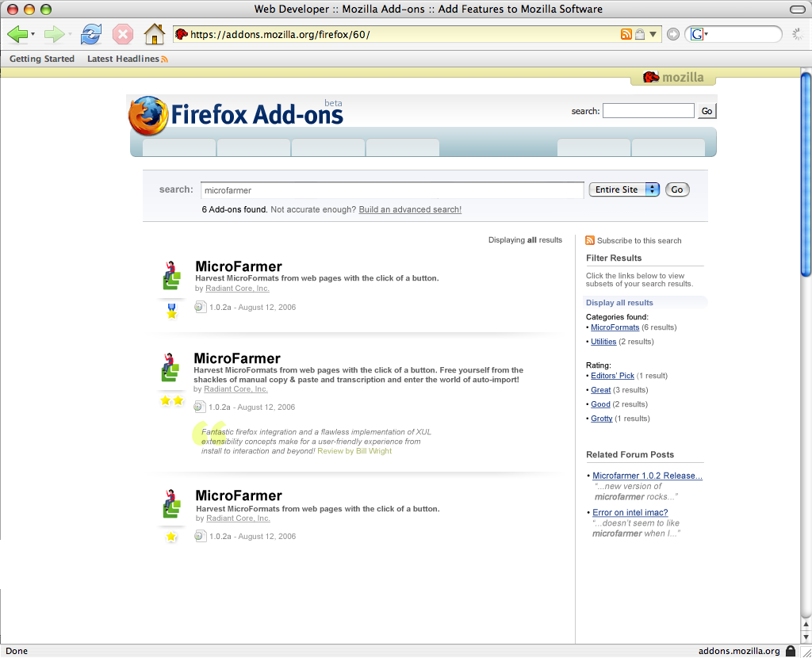Click the header search text field
Image resolution: width=812 pixels, height=658 pixels.
(x=649, y=111)
